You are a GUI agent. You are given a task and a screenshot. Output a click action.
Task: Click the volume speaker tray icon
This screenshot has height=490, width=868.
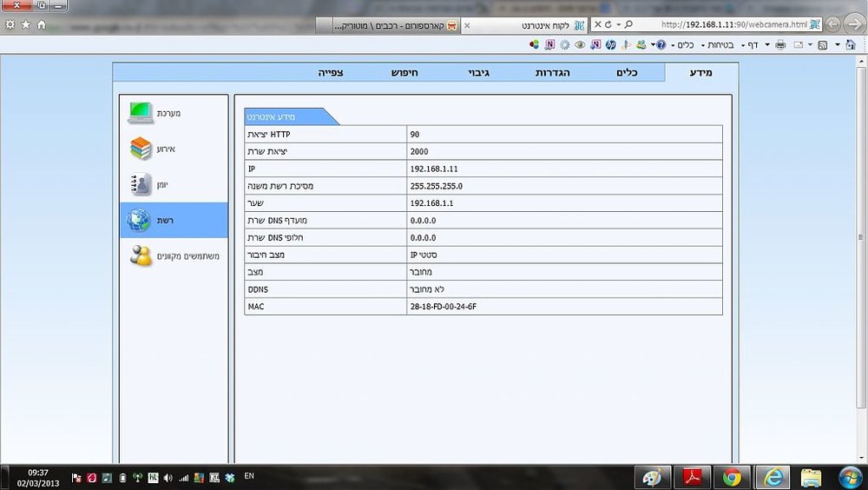168,478
